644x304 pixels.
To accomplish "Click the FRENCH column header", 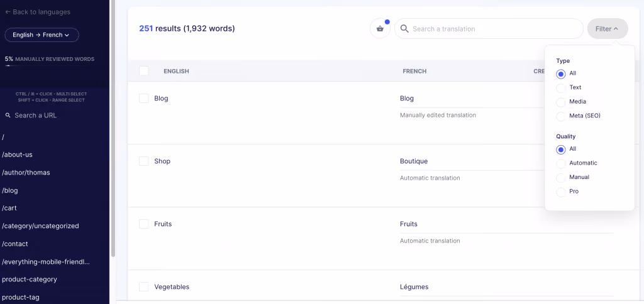I will tap(414, 72).
